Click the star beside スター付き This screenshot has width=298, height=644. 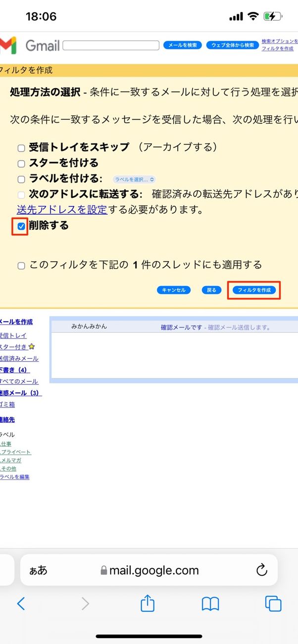click(x=32, y=347)
